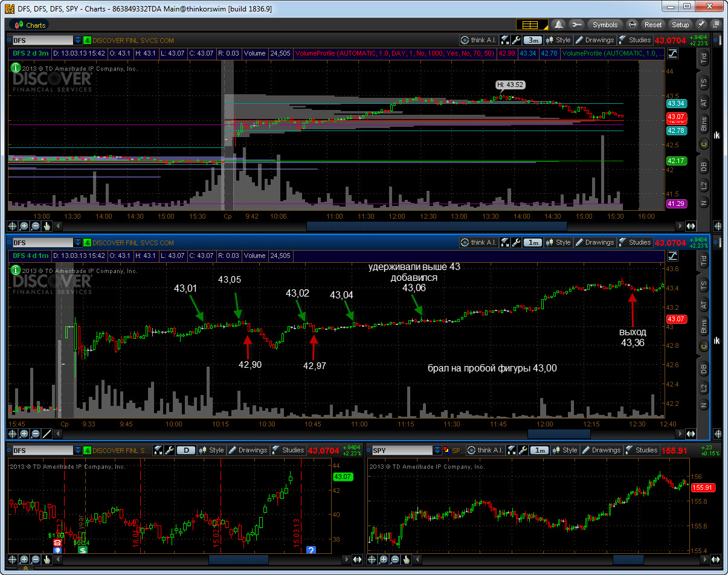Toggle the pin icon in top toolbar
This screenshot has height=575, width=728.
701,25
